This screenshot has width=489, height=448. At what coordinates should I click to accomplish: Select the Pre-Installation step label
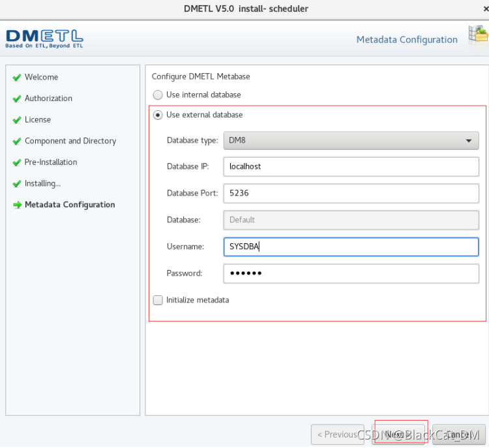[51, 162]
